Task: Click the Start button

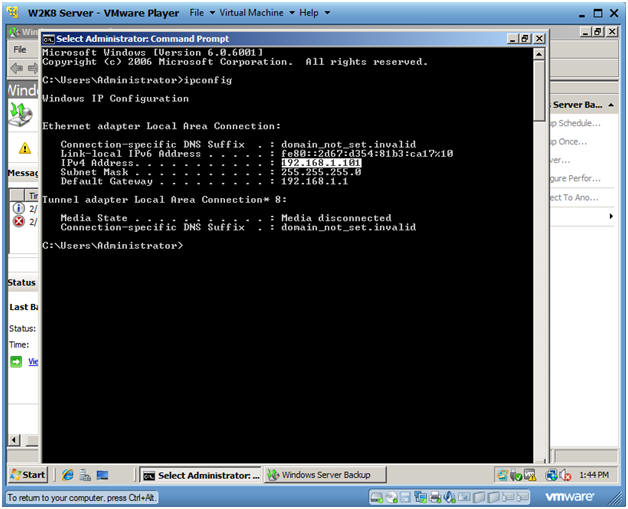Action: point(28,475)
